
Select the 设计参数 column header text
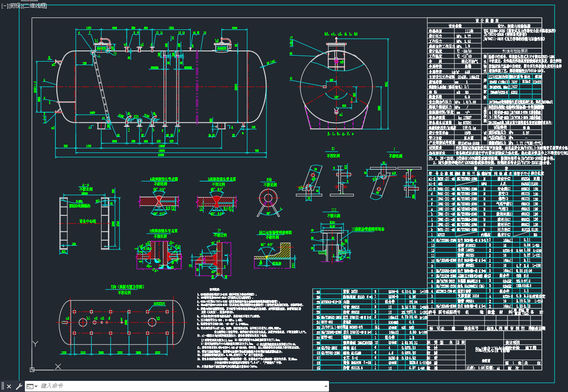coord(454,26)
